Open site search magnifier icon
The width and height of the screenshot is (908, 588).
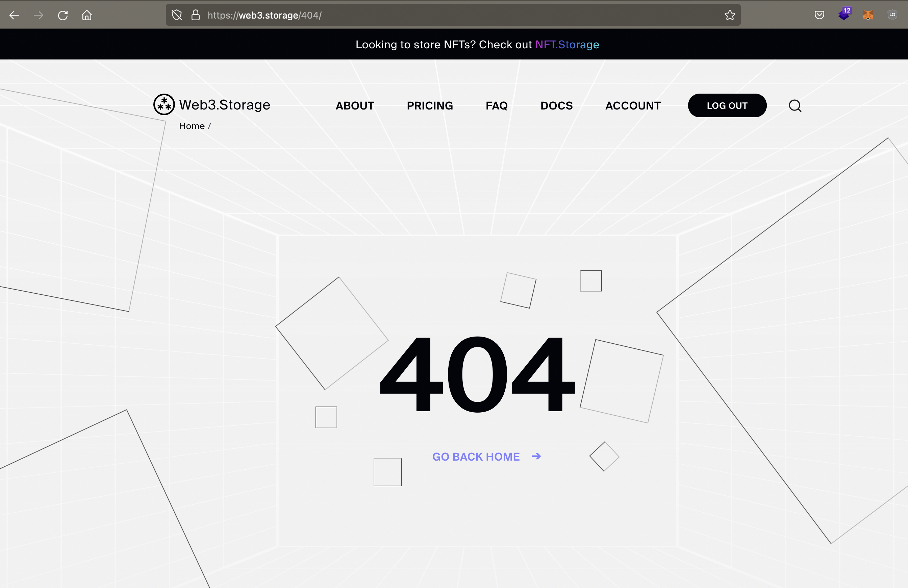(795, 106)
